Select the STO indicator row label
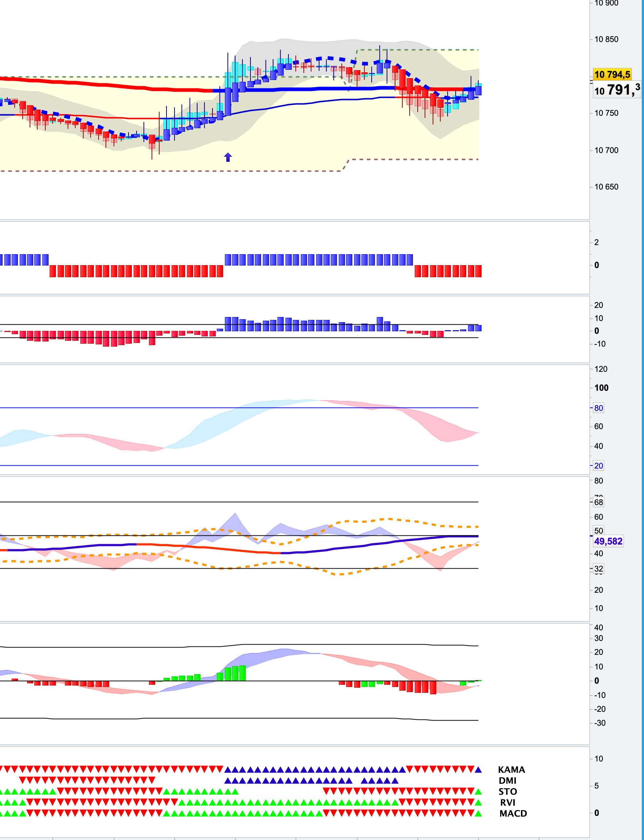The height and width of the screenshot is (840, 644). click(508, 791)
